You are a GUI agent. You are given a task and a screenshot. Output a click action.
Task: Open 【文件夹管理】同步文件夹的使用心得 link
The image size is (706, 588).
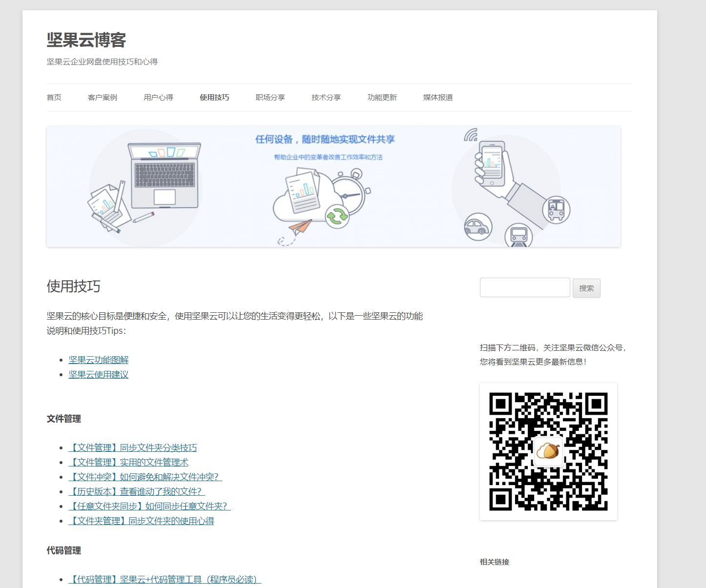pos(142,521)
